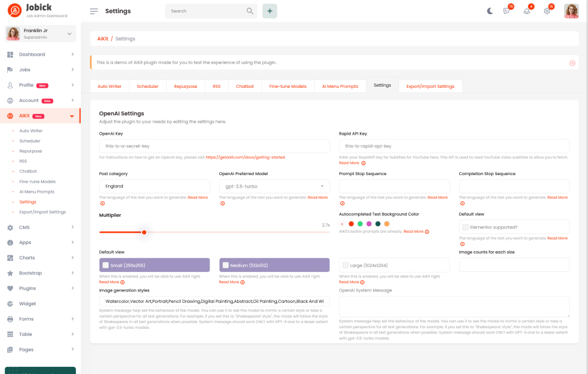Select the orange background color swatch
This screenshot has width=588, height=374.
tap(387, 224)
